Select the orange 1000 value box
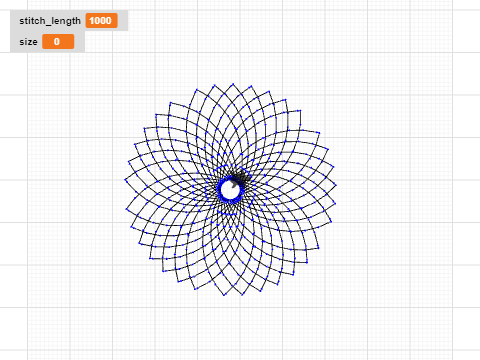 pos(101,21)
